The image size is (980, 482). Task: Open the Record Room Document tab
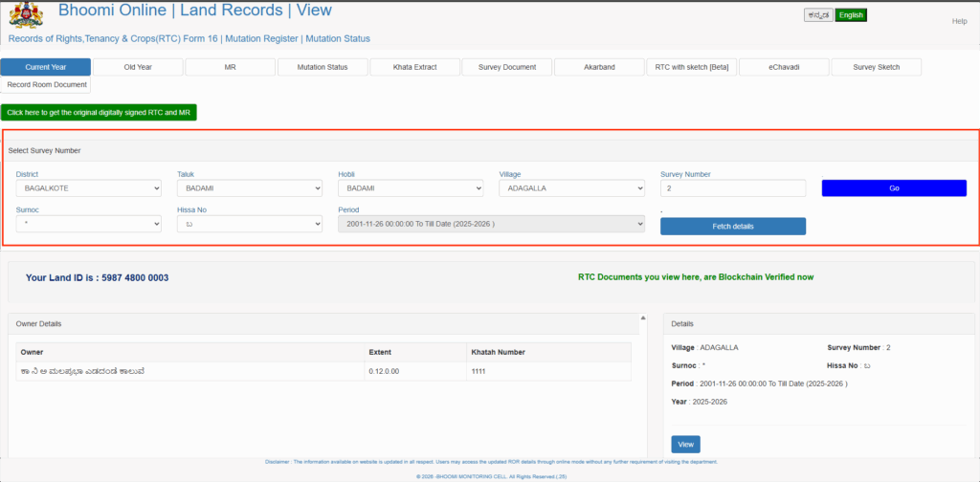tap(47, 84)
